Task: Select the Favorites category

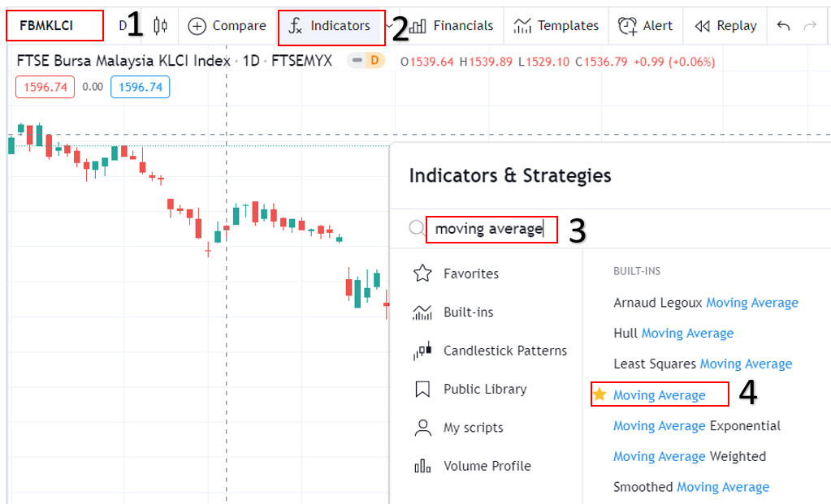Action: point(470,274)
